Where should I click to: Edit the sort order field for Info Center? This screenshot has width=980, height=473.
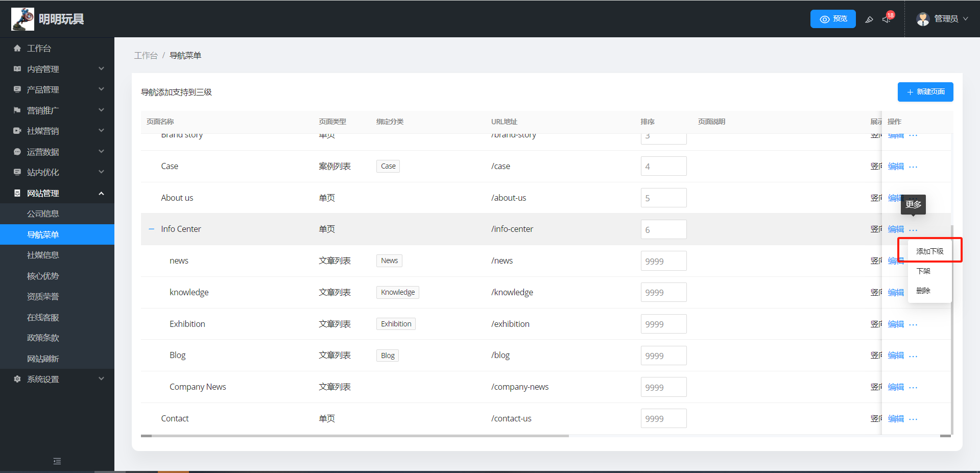coord(663,229)
